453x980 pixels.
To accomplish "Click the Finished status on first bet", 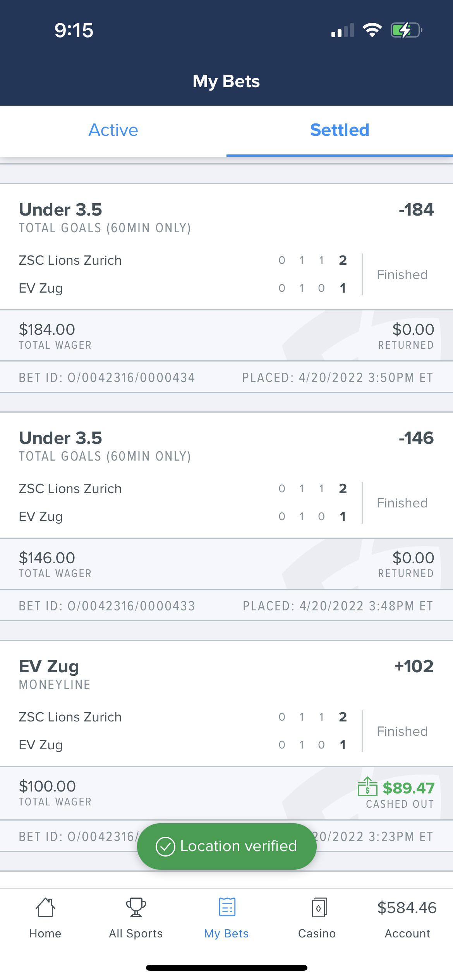I will [402, 274].
